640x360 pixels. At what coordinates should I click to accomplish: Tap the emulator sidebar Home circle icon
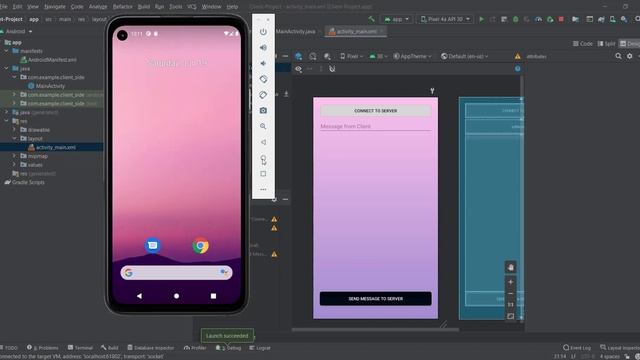click(x=263, y=158)
